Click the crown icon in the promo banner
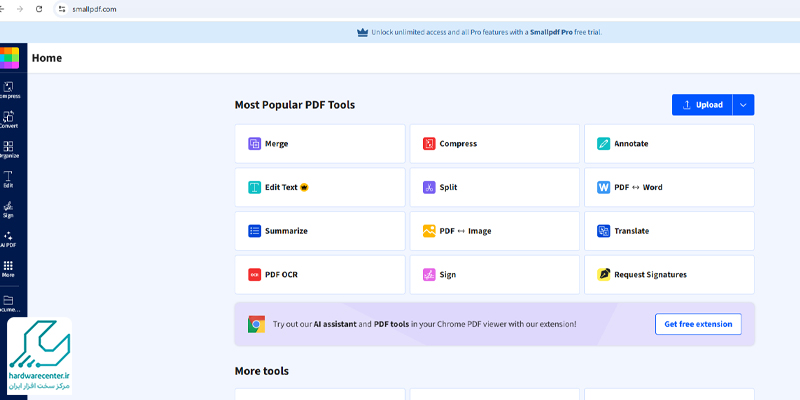 point(362,32)
